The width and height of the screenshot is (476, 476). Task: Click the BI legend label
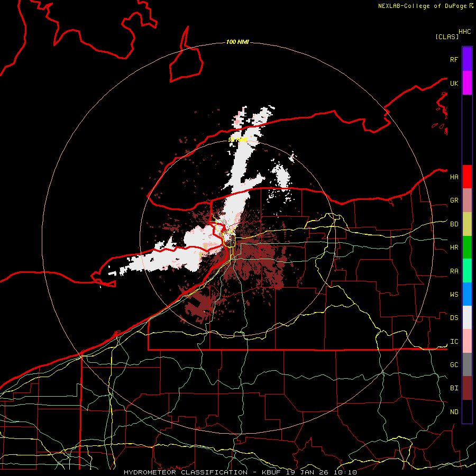point(454,388)
